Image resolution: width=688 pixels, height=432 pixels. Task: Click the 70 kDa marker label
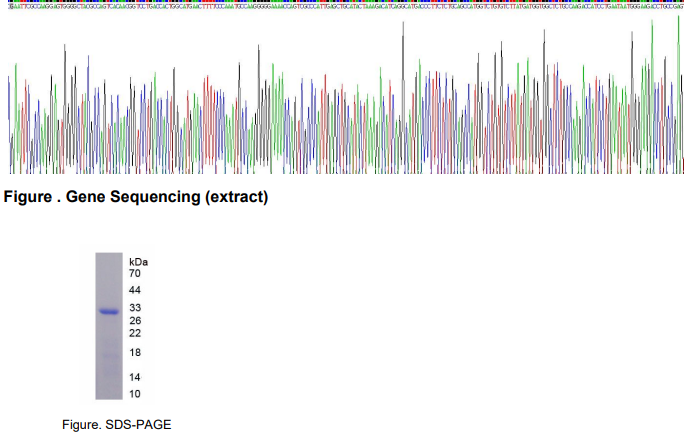coord(135,273)
